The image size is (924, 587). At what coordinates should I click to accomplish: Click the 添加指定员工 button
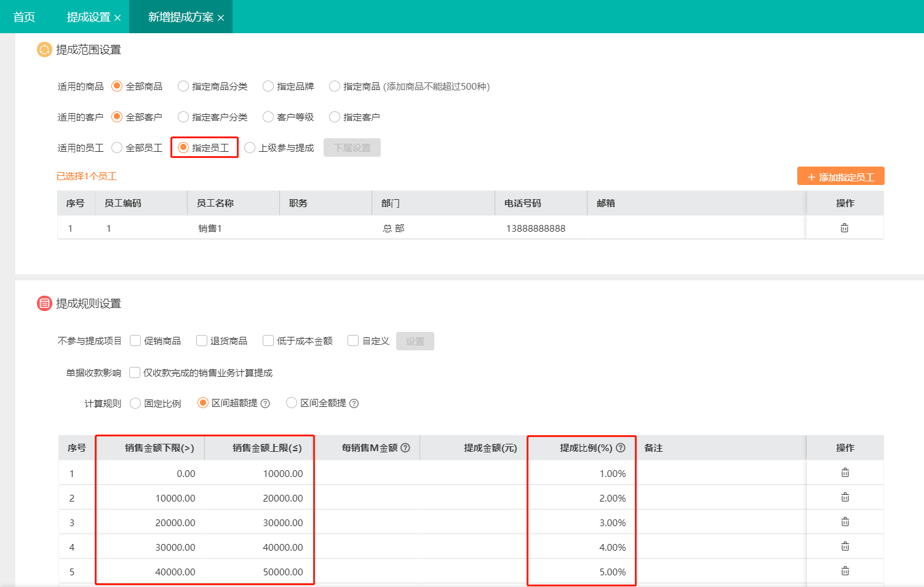[x=840, y=177]
